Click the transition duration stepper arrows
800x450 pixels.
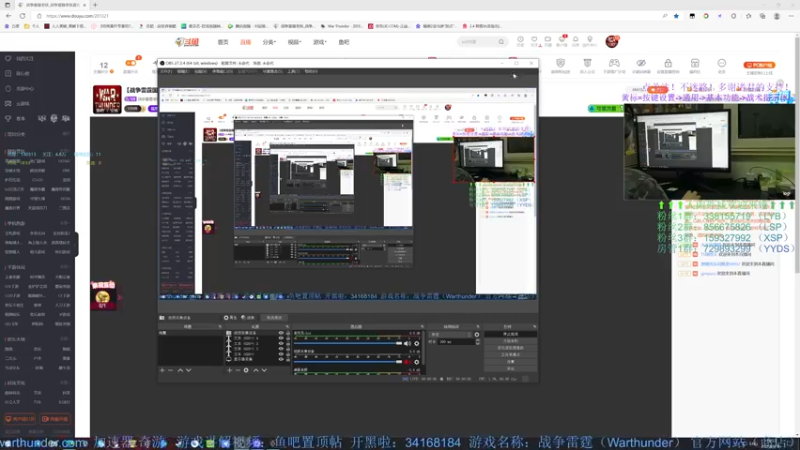pyautogui.click(x=478, y=342)
